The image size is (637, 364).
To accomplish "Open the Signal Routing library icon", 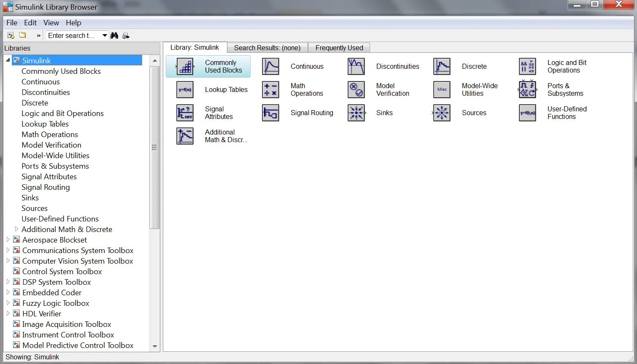I will [270, 113].
